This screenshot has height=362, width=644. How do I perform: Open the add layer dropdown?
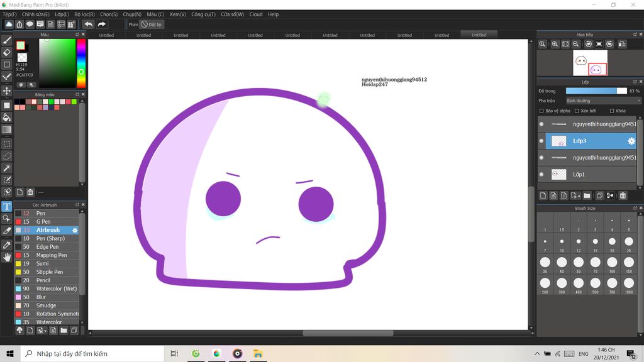[575, 196]
